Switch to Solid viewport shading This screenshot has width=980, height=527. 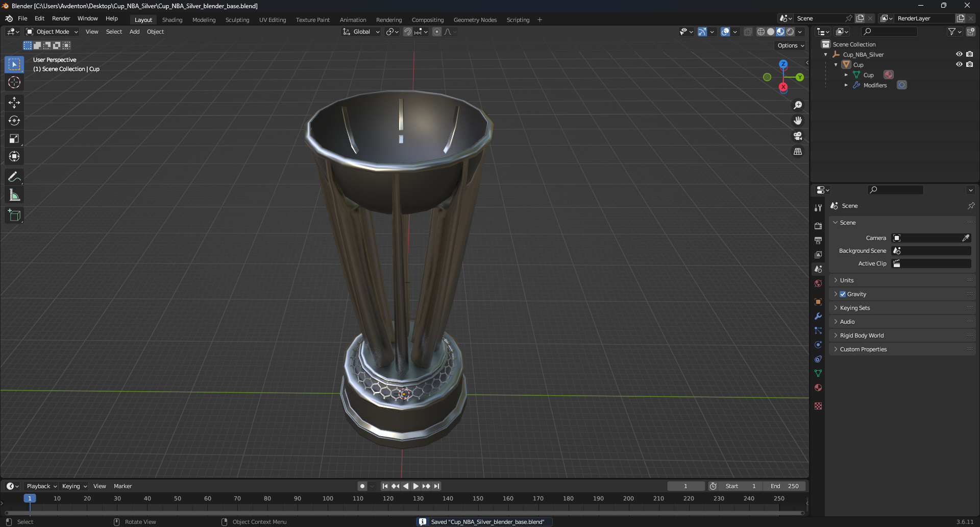771,32
